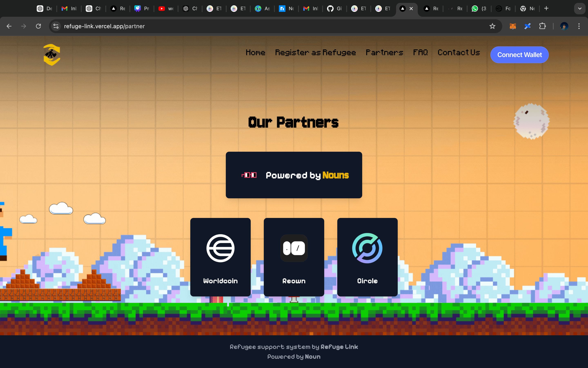This screenshot has width=588, height=368.
Task: Switch to the 'Pr' tab
Action: 142,9
